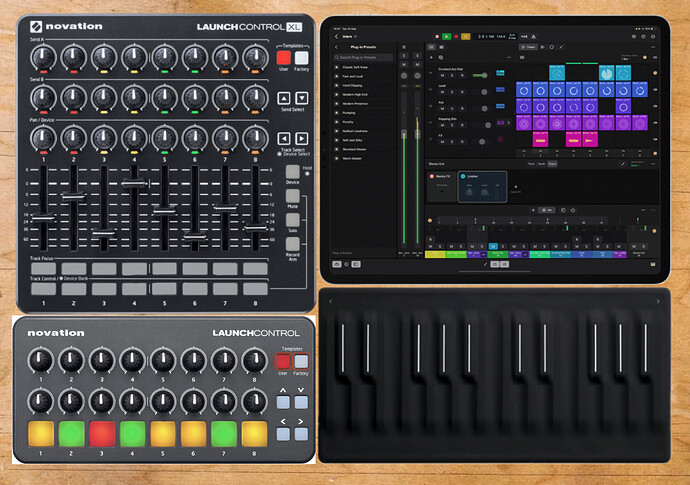The width and height of the screenshot is (690, 485).
Task: Switch to the Output tab in Stereo Out strip
Action: pos(552,164)
